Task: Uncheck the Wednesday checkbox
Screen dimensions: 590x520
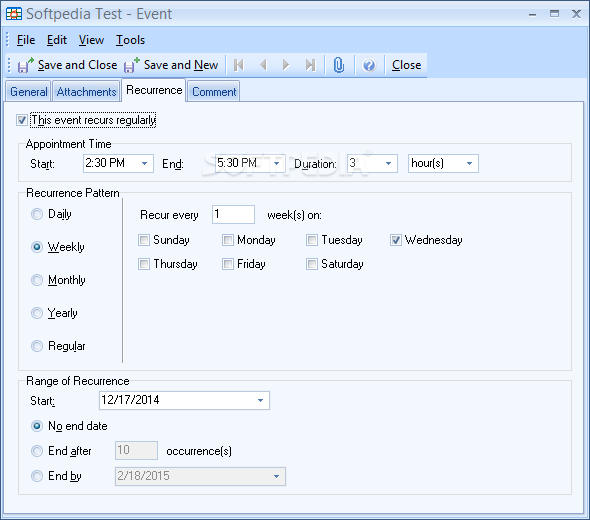Action: click(395, 240)
